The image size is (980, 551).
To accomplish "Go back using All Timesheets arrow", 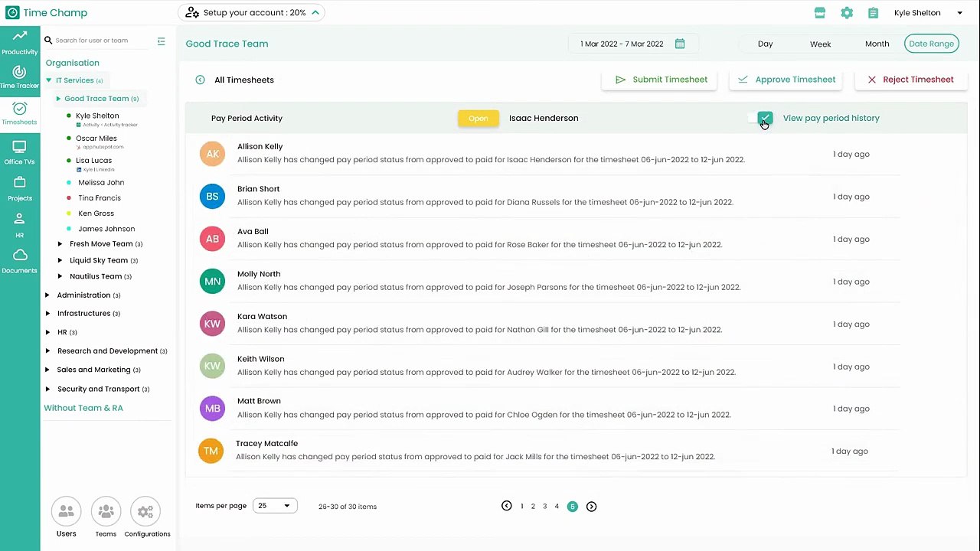I will click(x=200, y=80).
